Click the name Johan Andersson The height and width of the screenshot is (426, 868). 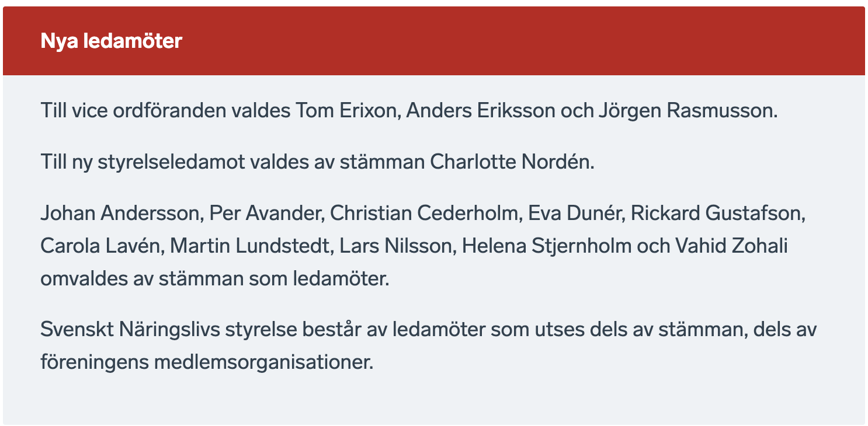(120, 213)
